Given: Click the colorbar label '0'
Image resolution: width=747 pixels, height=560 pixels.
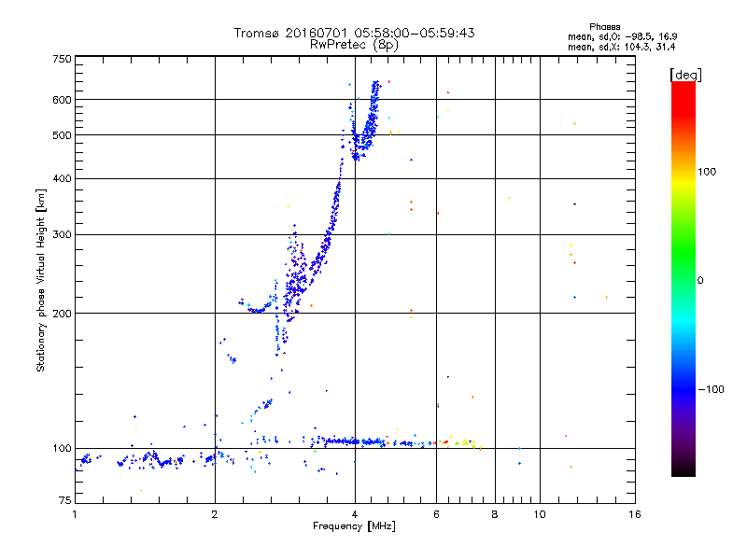Looking at the screenshot, I should 700,281.
